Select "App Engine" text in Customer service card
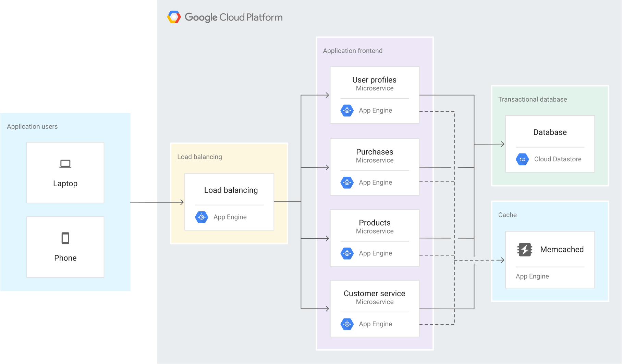This screenshot has height=364, width=622. click(x=375, y=324)
